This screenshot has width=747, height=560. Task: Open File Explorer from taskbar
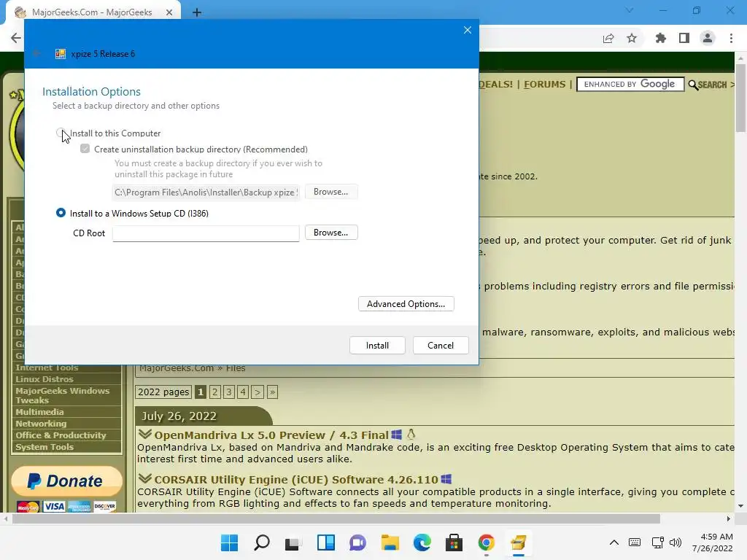pyautogui.click(x=390, y=542)
